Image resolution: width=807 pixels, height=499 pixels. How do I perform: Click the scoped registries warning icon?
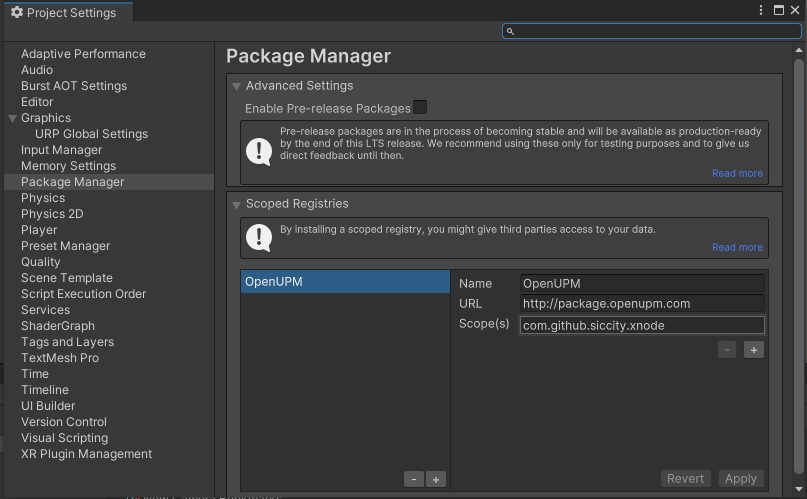coord(259,237)
